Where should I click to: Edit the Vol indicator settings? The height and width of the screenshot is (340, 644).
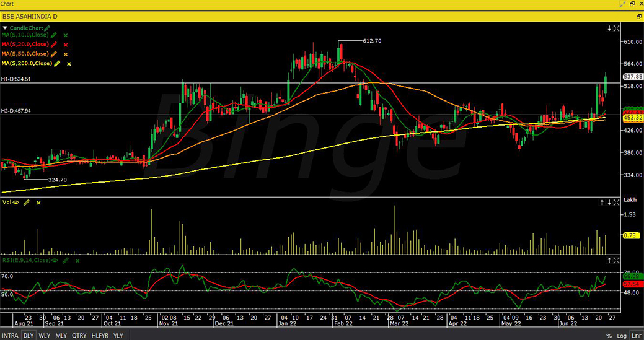pyautogui.click(x=27, y=202)
